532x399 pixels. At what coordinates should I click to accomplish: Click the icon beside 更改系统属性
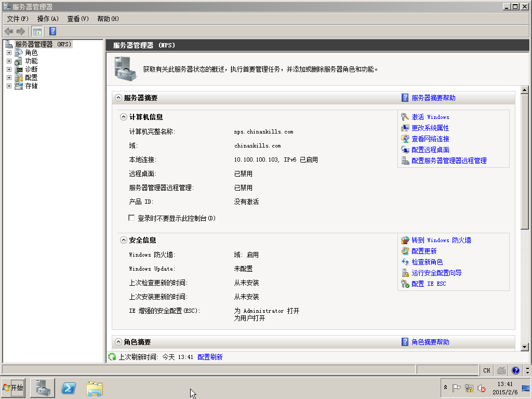coord(405,128)
